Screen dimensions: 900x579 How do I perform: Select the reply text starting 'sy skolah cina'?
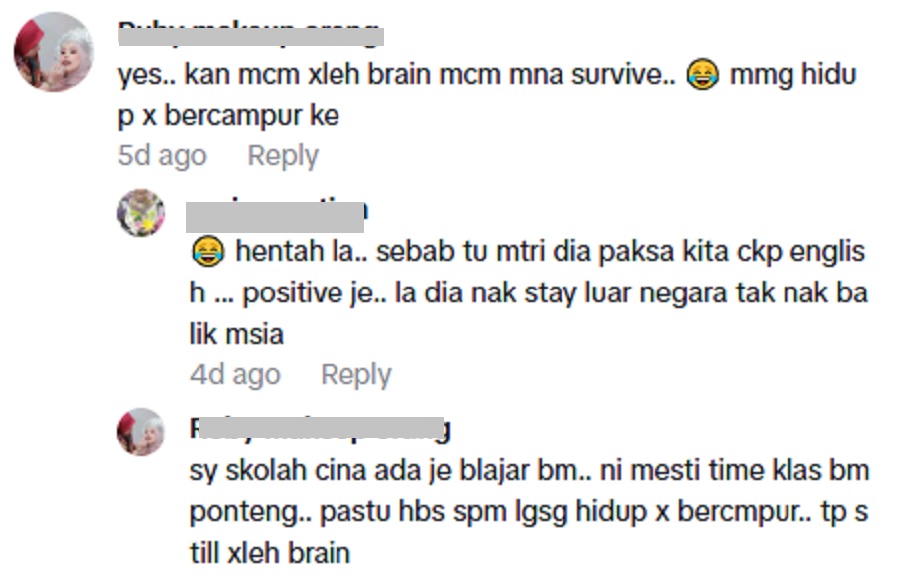[529, 512]
